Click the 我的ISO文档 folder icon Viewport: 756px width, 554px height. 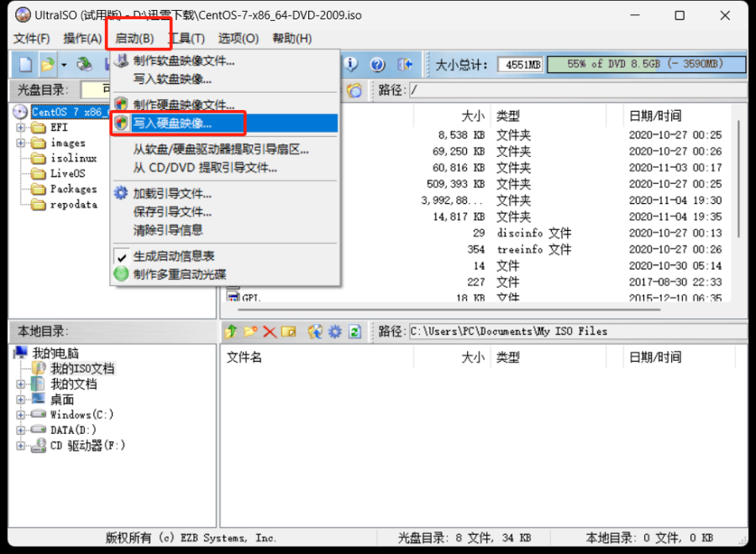pyautogui.click(x=39, y=368)
